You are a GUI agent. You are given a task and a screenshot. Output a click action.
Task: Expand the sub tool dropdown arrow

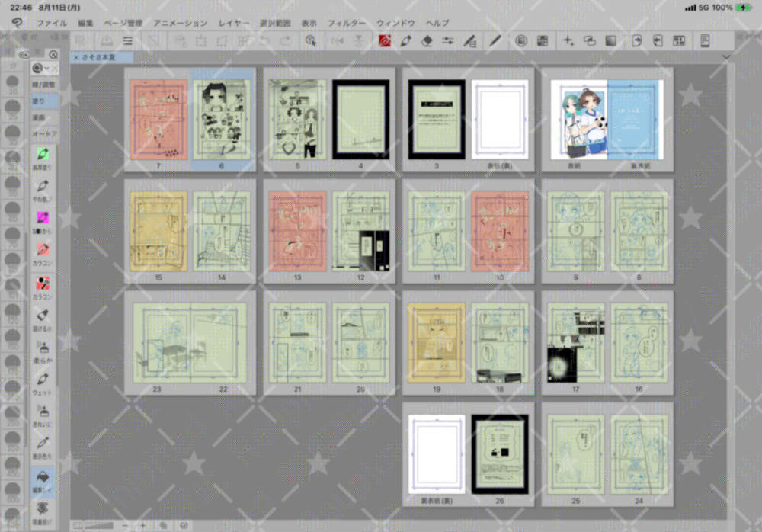tap(47, 69)
